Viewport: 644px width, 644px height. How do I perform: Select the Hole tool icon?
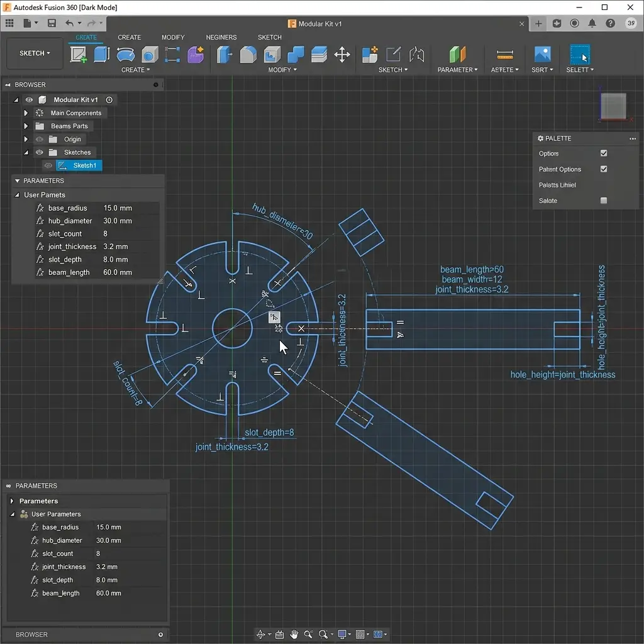[150, 54]
